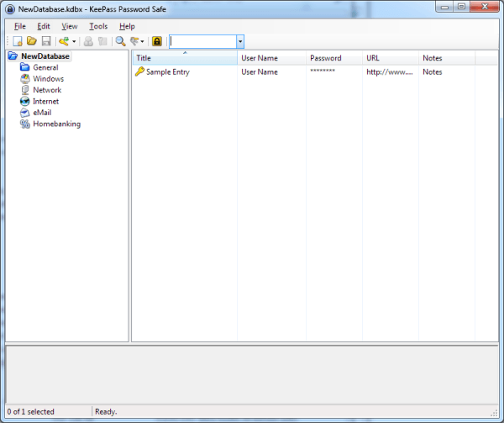Open the File menu
Image resolution: width=504 pixels, height=423 pixels.
point(20,26)
